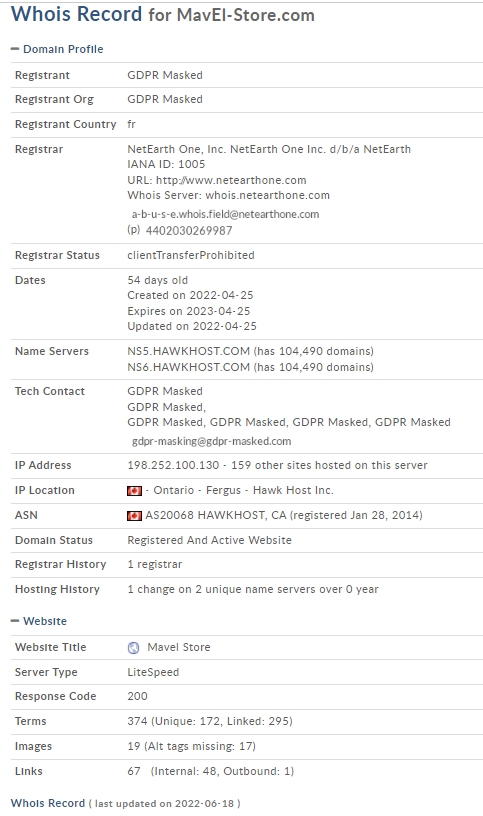Click the Whois Record heading at bottom
The width and height of the screenshot is (483, 816).
[48, 803]
